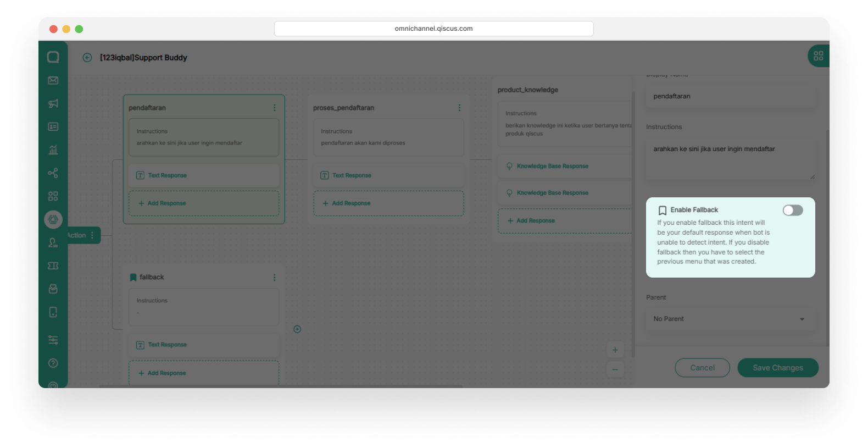Open the inbox mail icon in sidebar
The image size is (868, 448).
pyautogui.click(x=53, y=81)
